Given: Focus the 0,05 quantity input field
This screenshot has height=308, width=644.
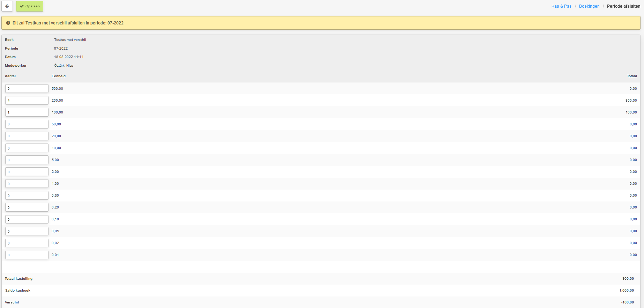Looking at the screenshot, I should [x=27, y=231].
